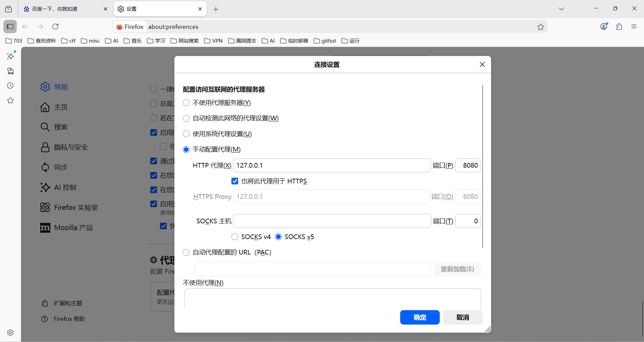Open Firefox 帮助 link
The height and width of the screenshot is (342, 644).
point(63,319)
